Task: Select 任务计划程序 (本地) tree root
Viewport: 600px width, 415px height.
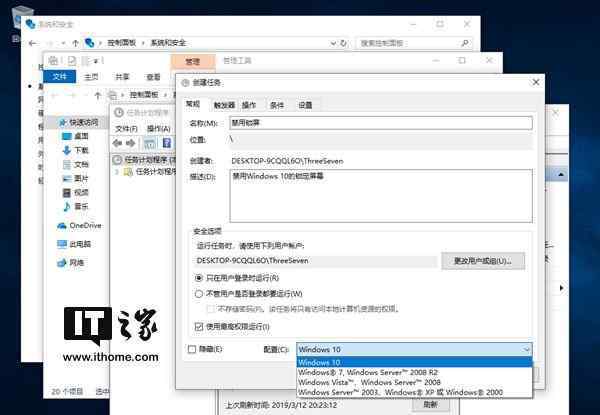Action: coord(145,159)
